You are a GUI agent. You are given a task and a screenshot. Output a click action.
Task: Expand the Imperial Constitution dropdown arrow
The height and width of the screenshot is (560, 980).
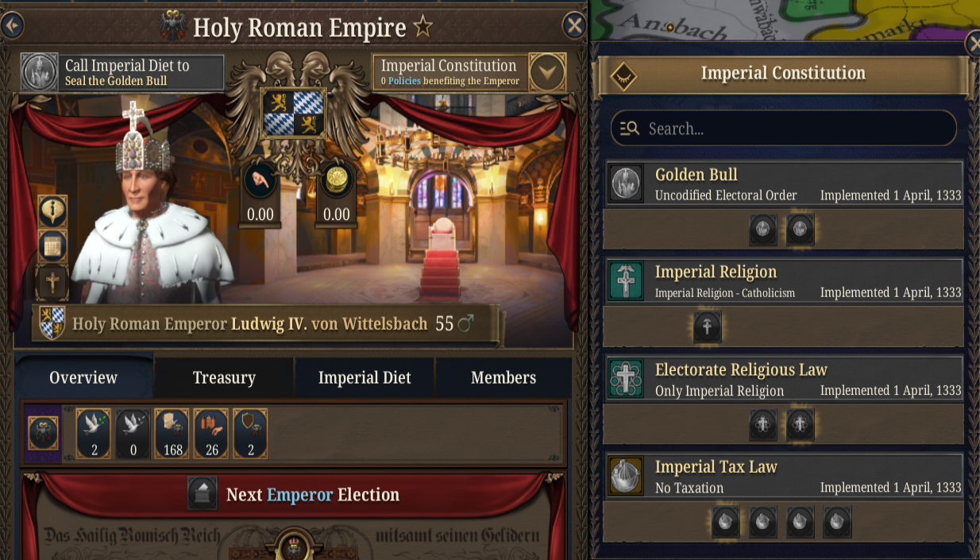(x=547, y=73)
